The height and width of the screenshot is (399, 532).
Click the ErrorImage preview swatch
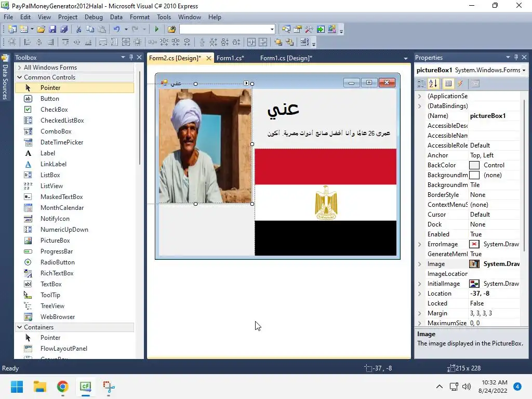[x=474, y=244]
